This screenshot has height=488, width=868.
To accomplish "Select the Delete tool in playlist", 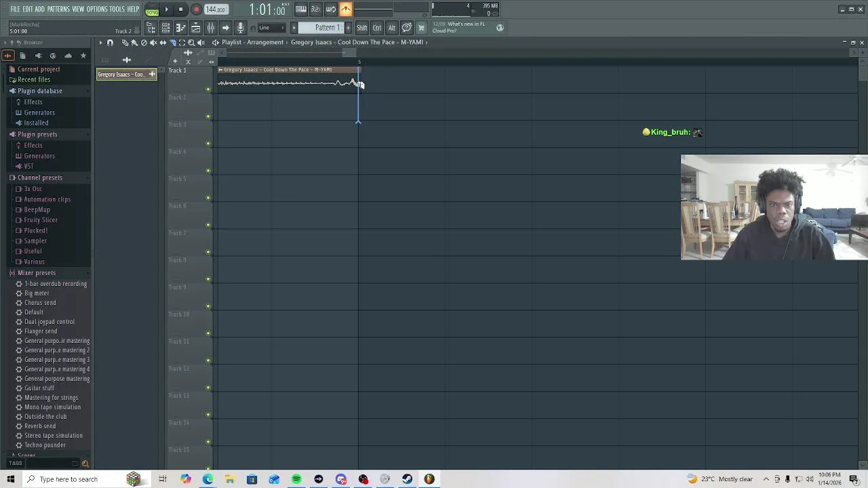I will coord(144,42).
